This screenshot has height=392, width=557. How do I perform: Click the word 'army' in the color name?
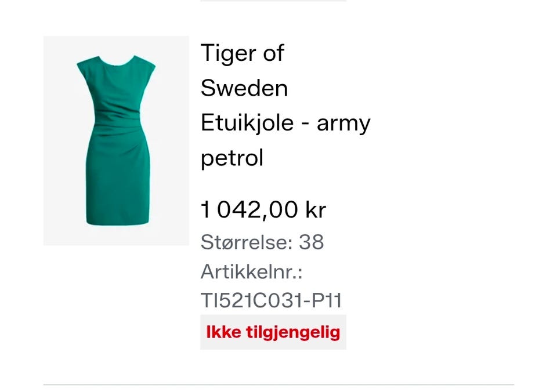pyautogui.click(x=343, y=124)
